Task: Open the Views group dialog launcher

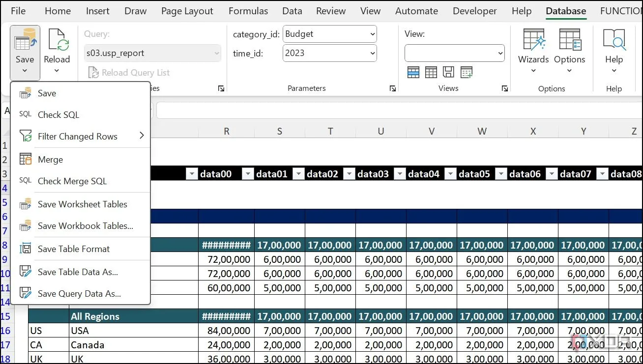Action: pyautogui.click(x=505, y=88)
